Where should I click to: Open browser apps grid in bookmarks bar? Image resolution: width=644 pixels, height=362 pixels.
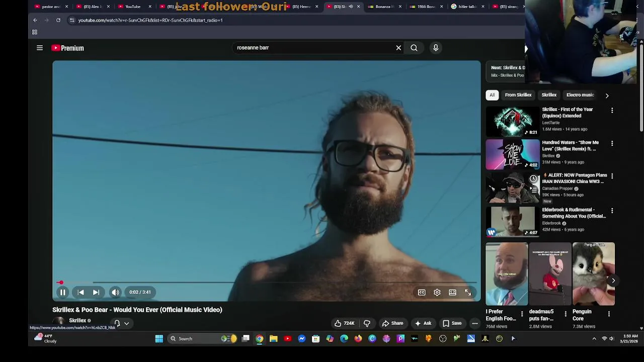pos(35,32)
